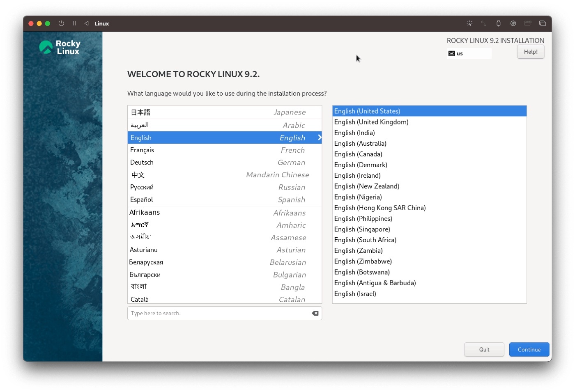
Task: Quit the installer
Action: 484,349
